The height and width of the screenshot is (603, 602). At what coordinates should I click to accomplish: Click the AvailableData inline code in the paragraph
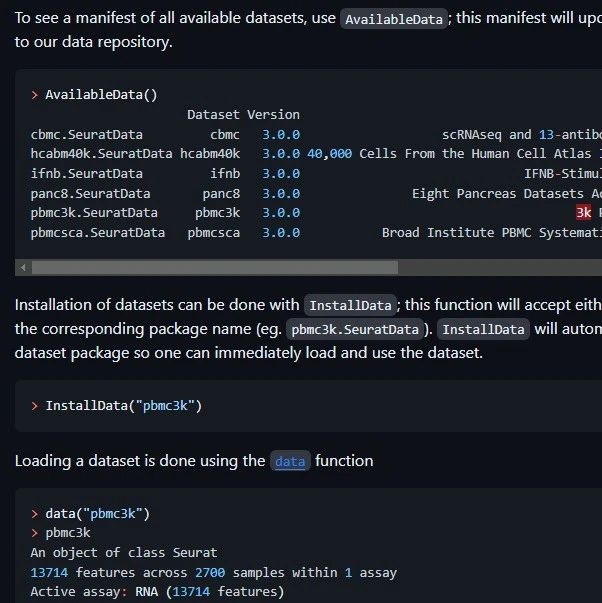coord(394,19)
